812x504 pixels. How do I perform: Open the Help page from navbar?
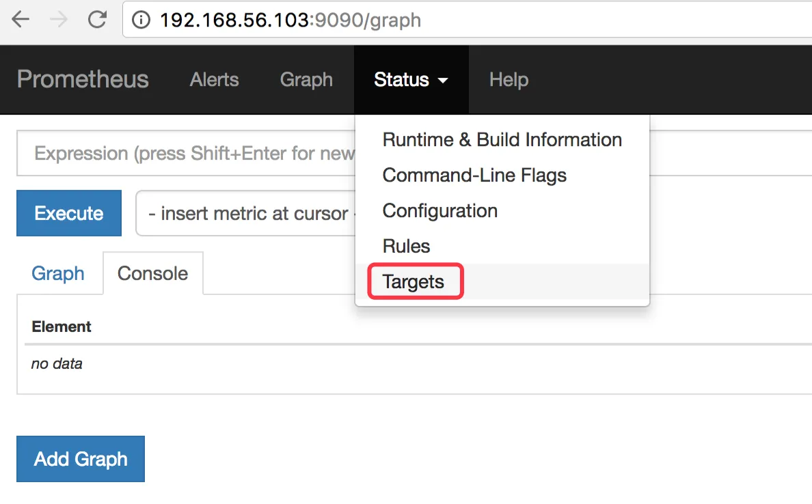(x=509, y=80)
